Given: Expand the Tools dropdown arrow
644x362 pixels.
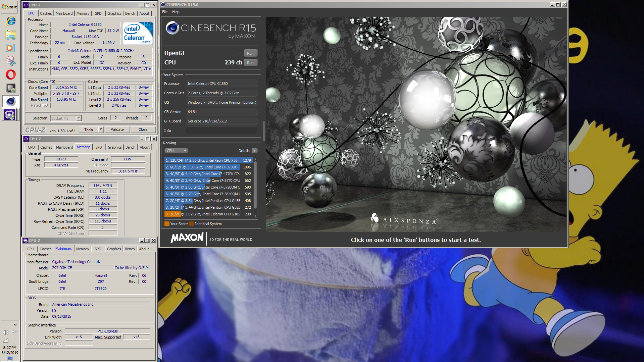Looking at the screenshot, I should coord(101,130).
